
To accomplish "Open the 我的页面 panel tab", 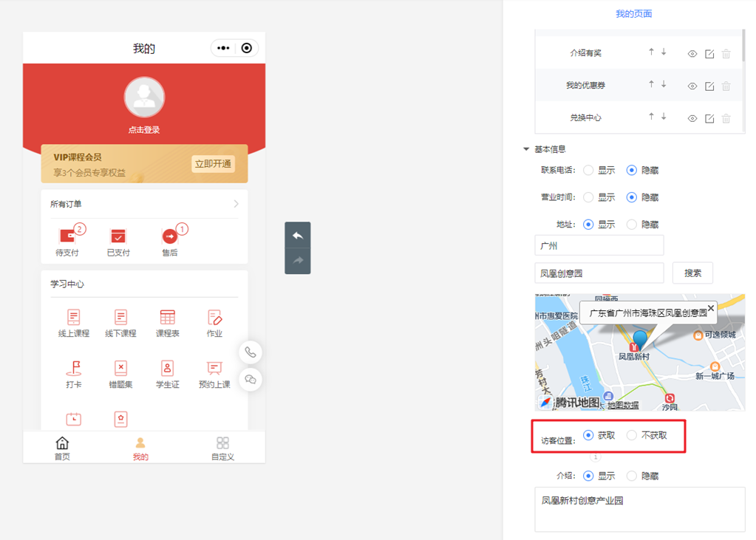I will (633, 14).
